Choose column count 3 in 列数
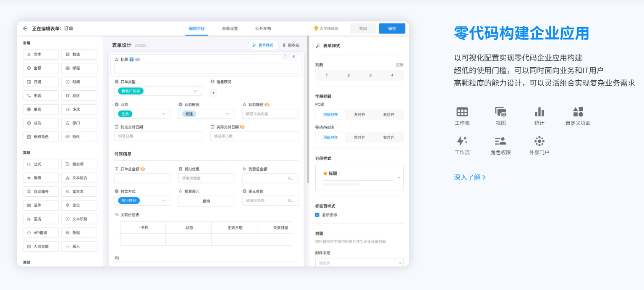 (370, 75)
